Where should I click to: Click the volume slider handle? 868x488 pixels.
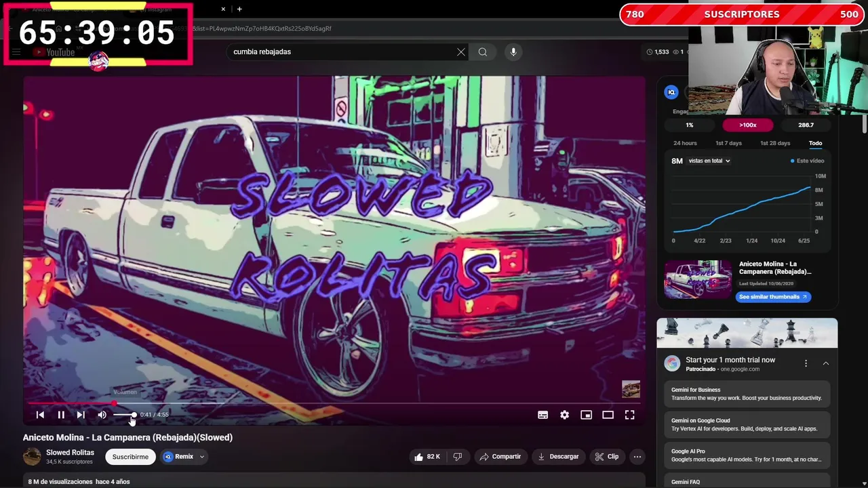[134, 415]
